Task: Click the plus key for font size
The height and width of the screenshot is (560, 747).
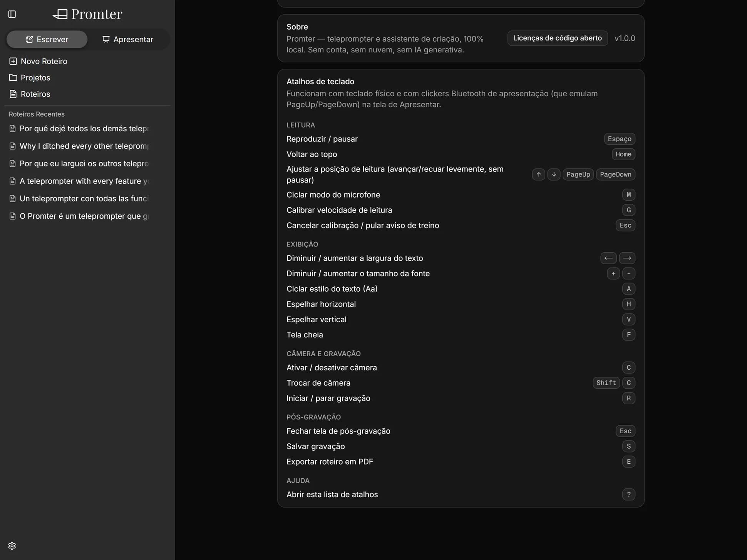Action: [x=613, y=273]
